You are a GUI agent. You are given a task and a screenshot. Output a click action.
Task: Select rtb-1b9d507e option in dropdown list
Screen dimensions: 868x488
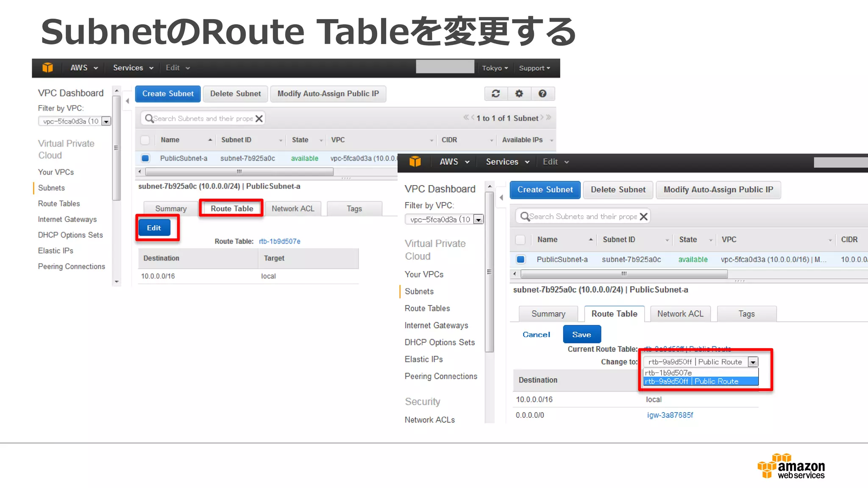click(x=701, y=373)
